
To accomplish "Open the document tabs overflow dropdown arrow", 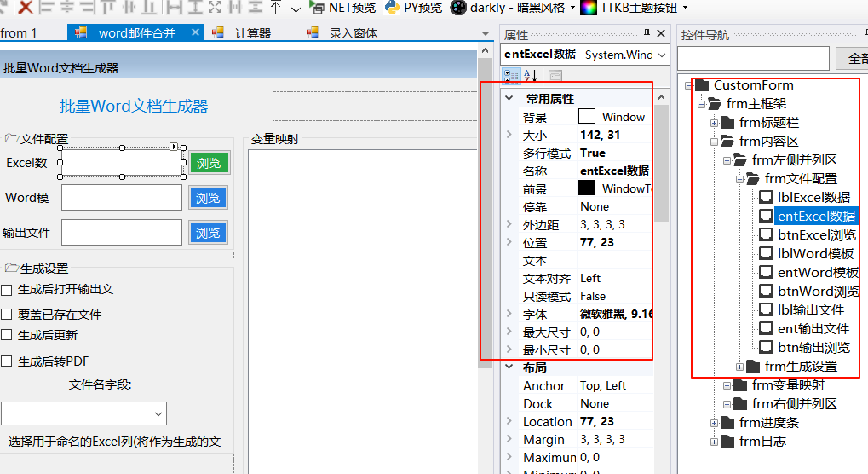I will click(486, 34).
